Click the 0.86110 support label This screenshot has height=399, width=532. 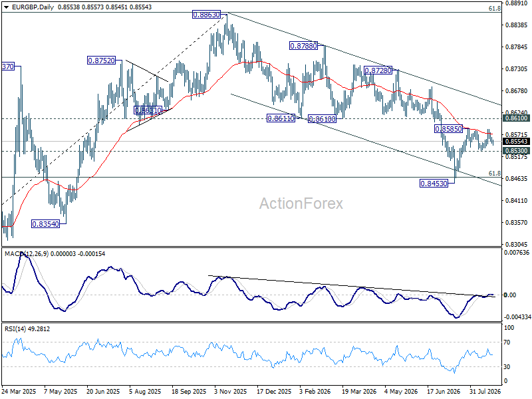click(281, 118)
